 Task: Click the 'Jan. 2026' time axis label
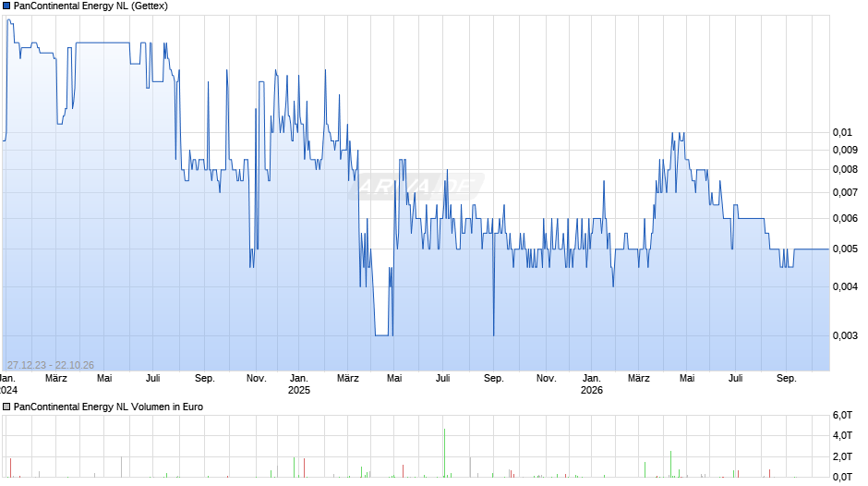591,384
